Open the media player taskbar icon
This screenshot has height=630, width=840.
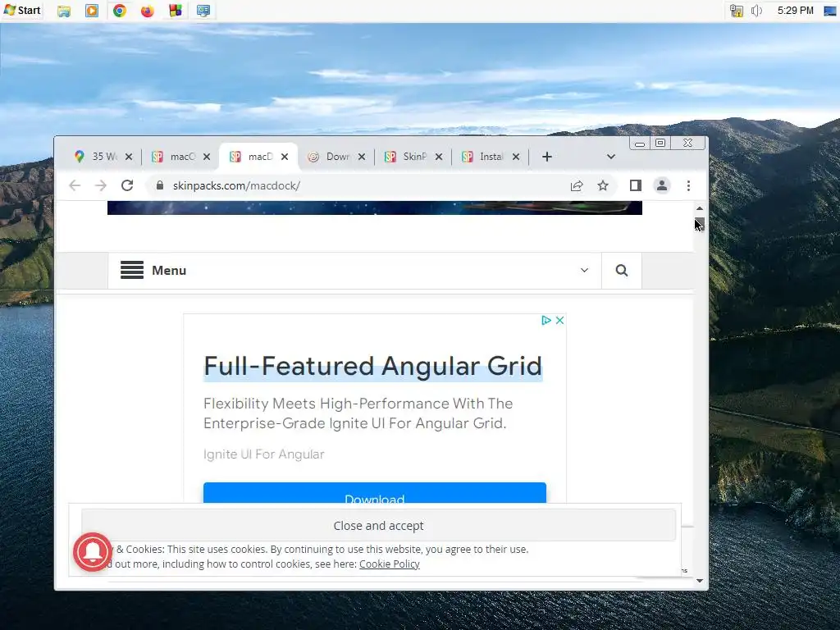(x=92, y=11)
